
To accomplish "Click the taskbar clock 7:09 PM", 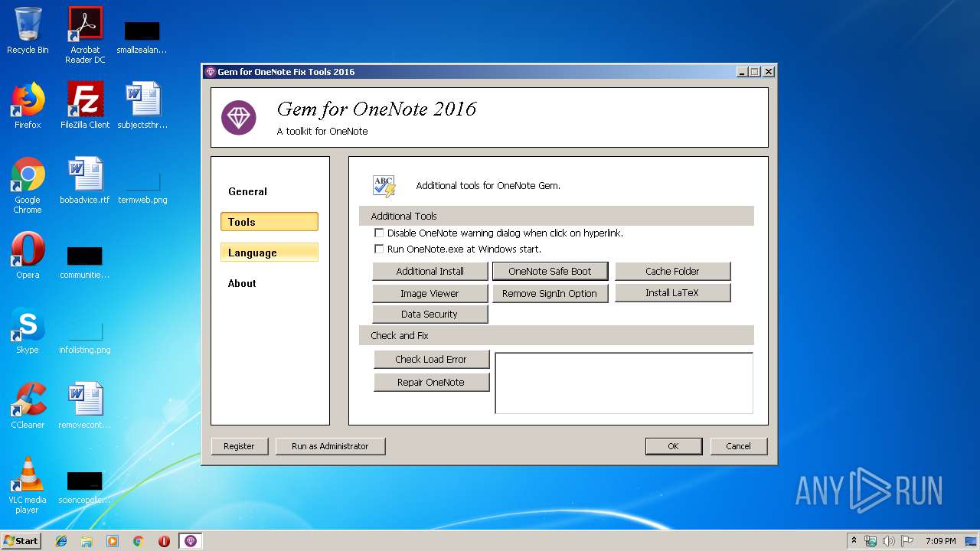I will pos(940,541).
